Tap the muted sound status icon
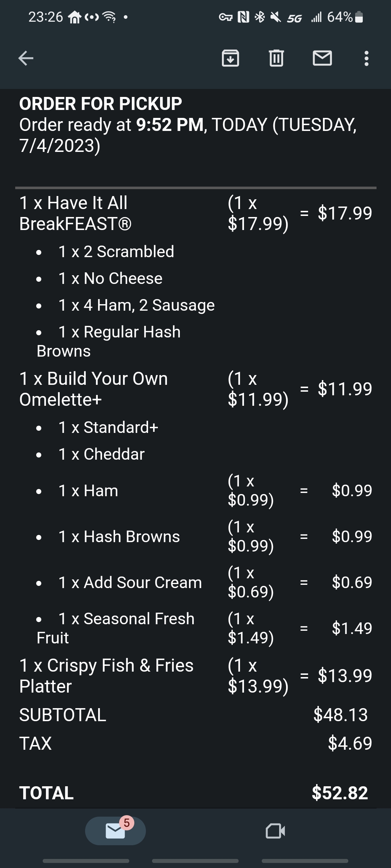This screenshot has height=868, width=391. 276,17
